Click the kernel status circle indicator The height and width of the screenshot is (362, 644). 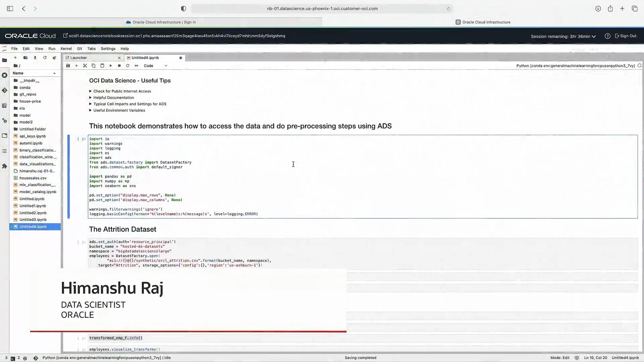pos(639,66)
